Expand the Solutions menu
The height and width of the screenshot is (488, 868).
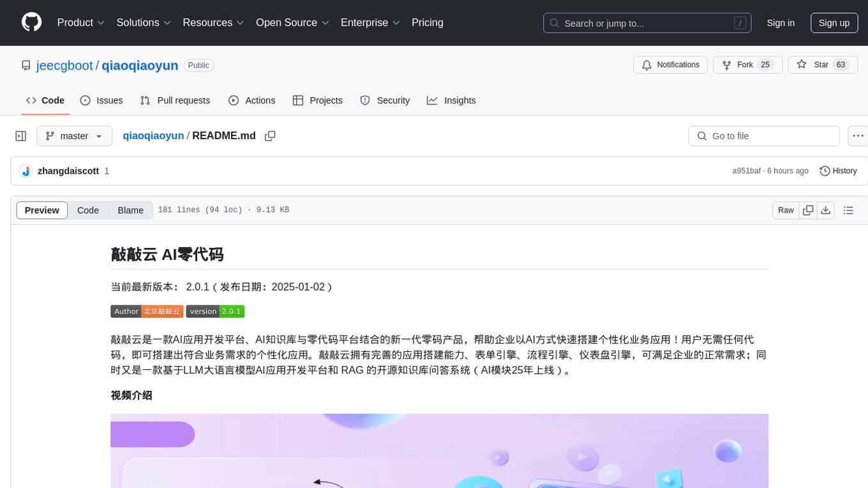(144, 22)
